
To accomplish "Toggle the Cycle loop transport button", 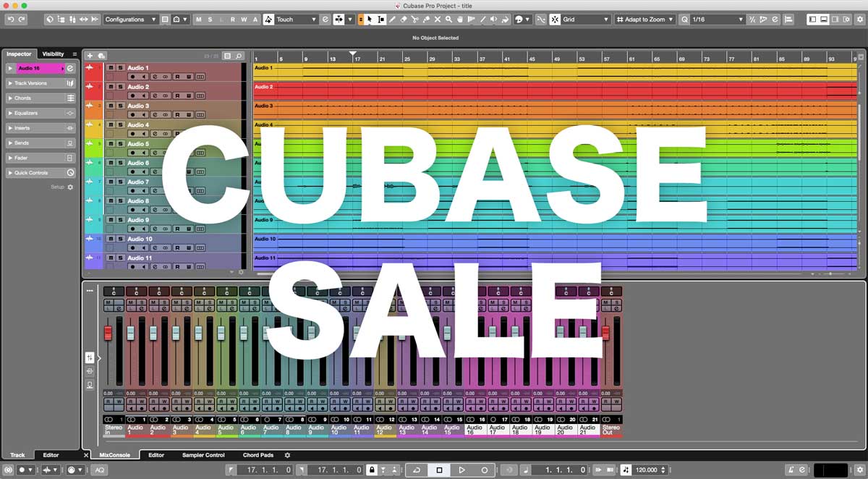I will (417, 470).
